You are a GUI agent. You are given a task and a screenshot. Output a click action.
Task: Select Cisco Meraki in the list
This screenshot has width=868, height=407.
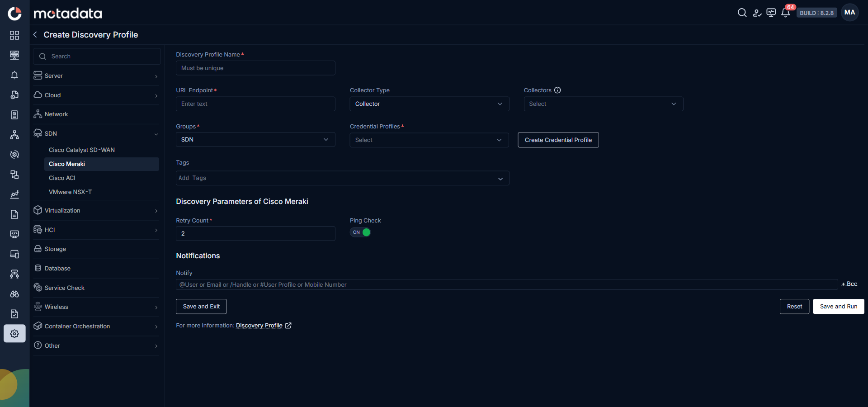[102, 164]
